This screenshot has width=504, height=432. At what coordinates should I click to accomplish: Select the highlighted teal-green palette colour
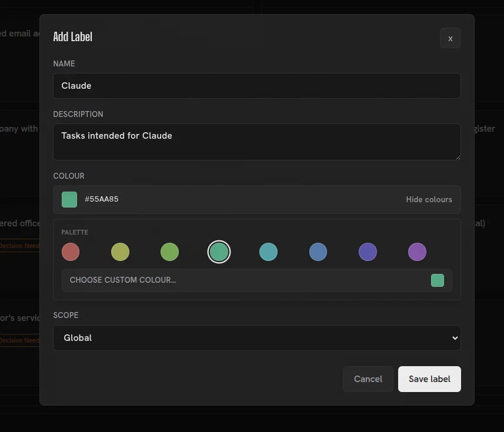tap(219, 252)
